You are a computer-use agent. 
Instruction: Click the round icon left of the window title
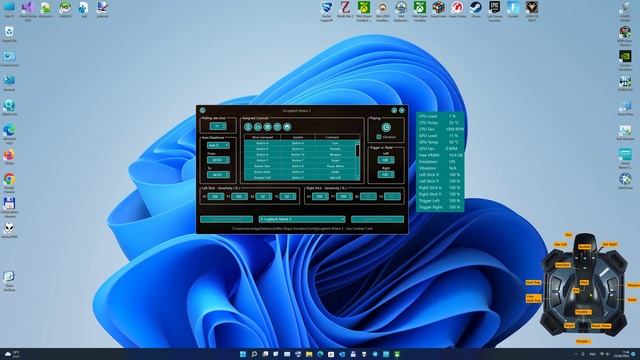pos(203,110)
